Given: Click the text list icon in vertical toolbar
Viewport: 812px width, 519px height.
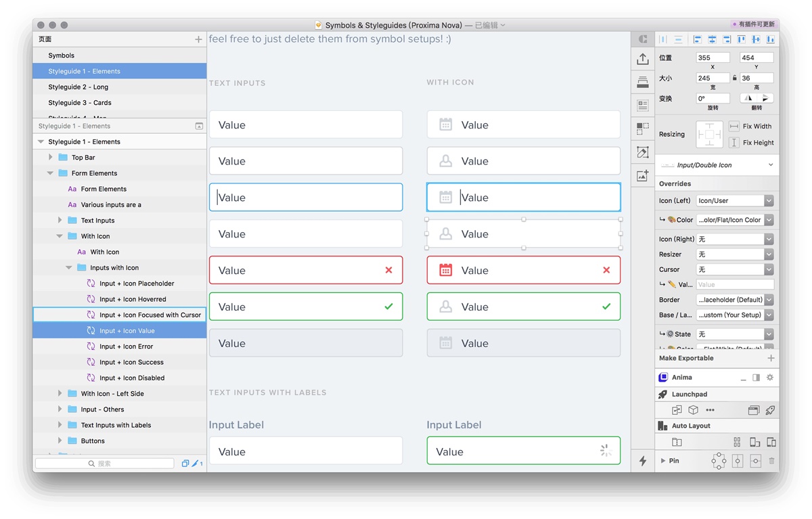Looking at the screenshot, I should [x=642, y=106].
